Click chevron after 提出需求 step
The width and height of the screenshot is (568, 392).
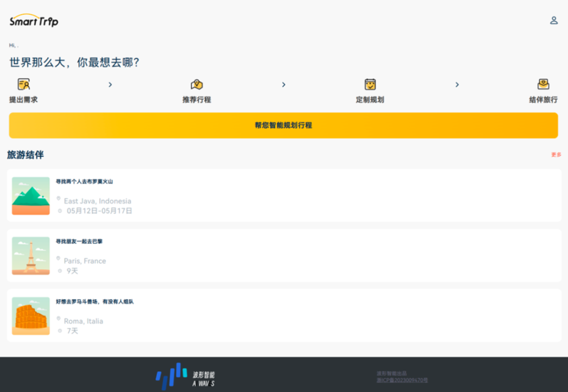[110, 85]
